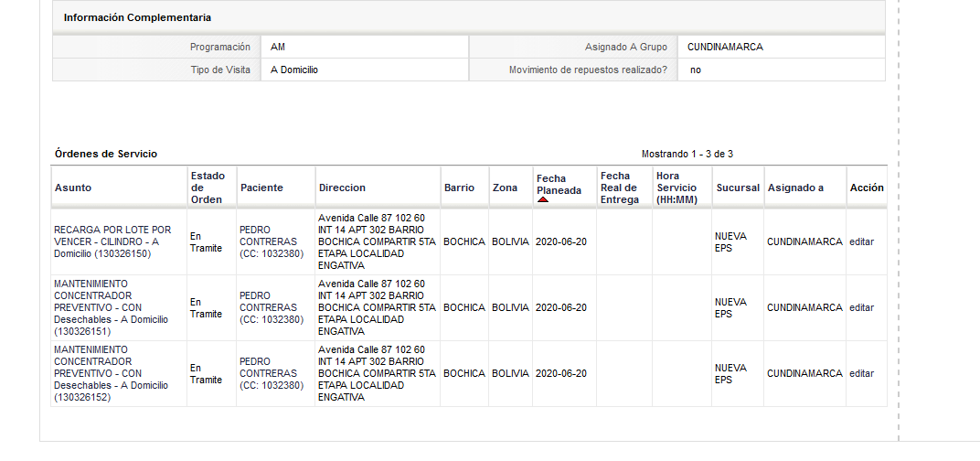Sort by Zona column header

[x=505, y=188]
